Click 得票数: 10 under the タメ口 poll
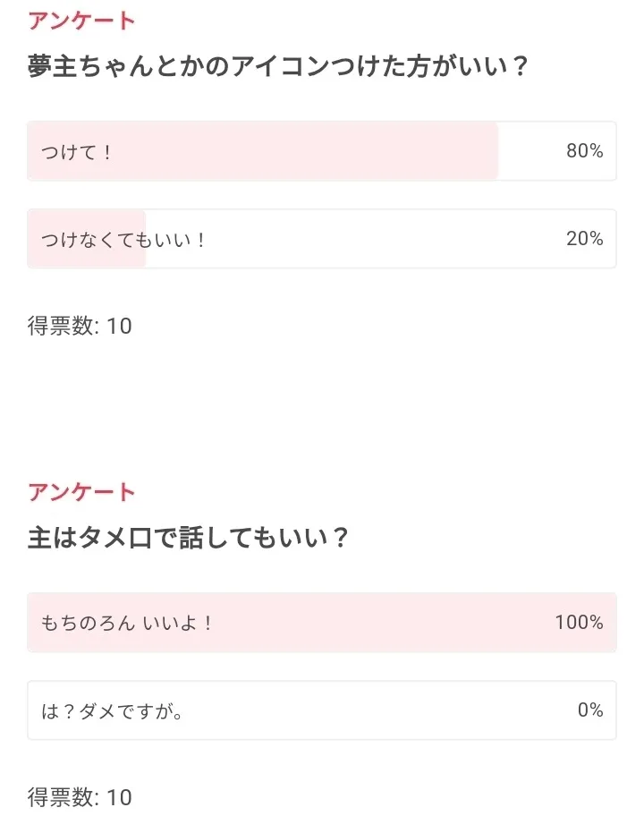Image resolution: width=644 pixels, height=816 pixels. (x=80, y=796)
